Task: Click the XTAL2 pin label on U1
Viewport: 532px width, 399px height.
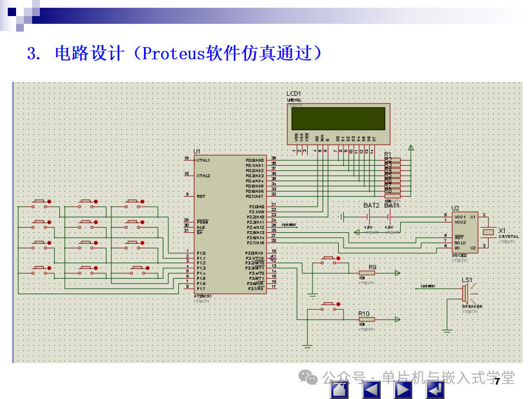Action: click(203, 176)
